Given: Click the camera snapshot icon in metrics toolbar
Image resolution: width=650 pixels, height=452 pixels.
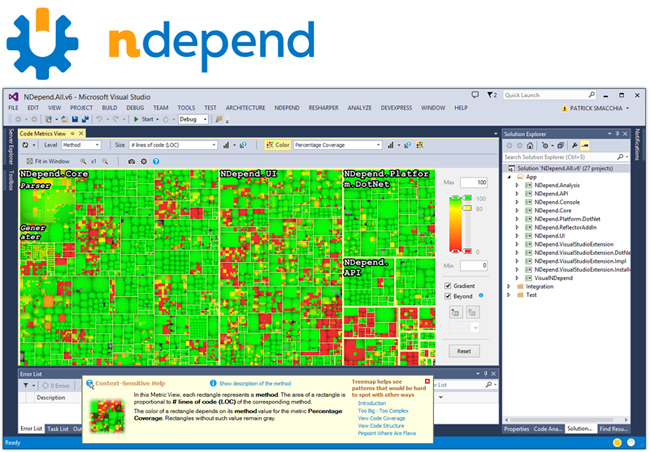Looking at the screenshot, I should [x=131, y=161].
